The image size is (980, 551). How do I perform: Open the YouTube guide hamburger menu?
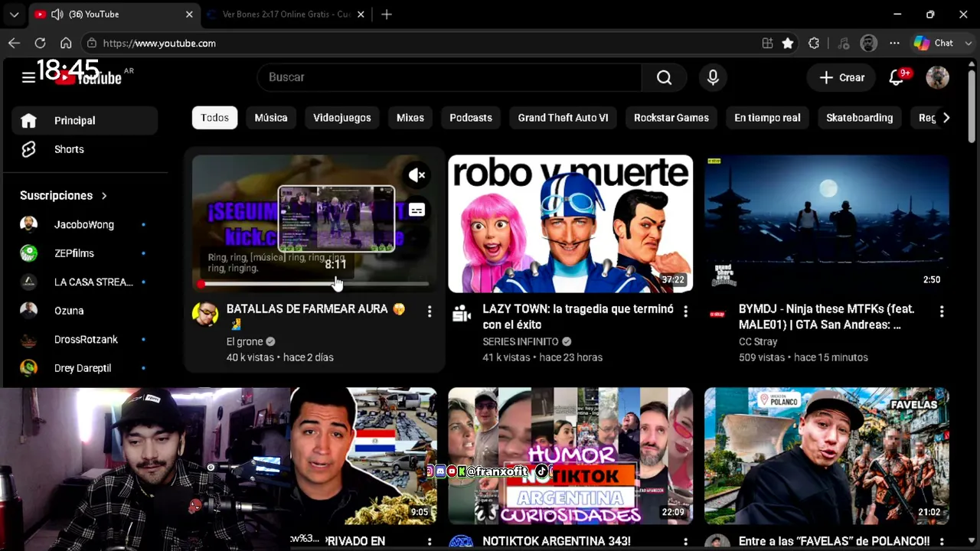point(28,77)
